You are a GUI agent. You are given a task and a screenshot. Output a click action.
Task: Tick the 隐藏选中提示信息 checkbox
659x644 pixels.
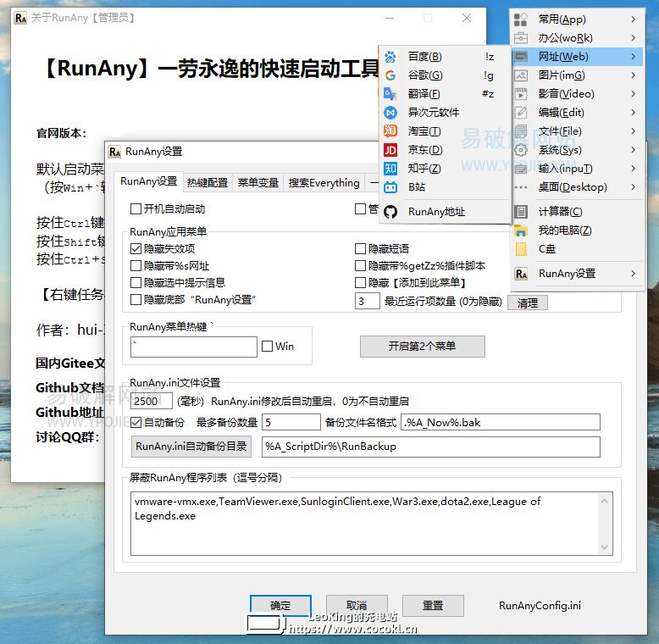(136, 282)
